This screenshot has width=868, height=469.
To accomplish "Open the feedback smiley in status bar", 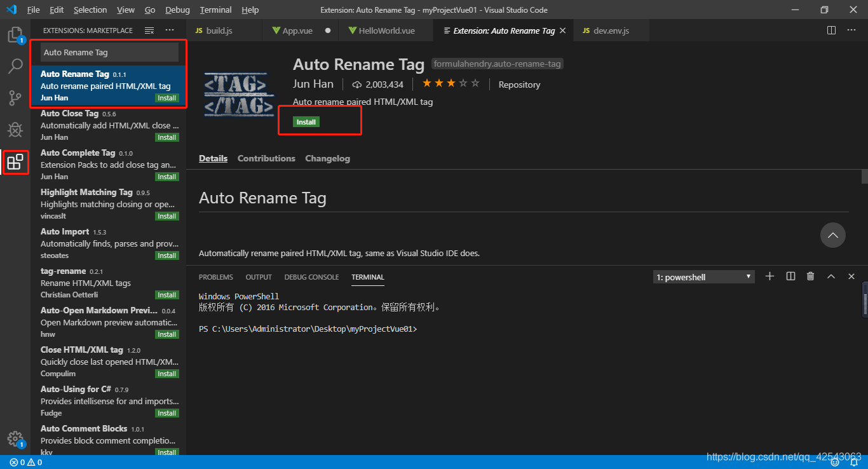I will [834, 462].
